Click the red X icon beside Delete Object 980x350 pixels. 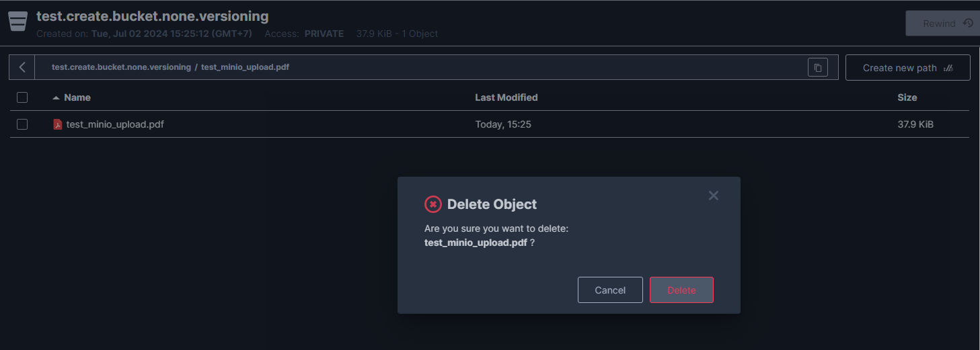pyautogui.click(x=433, y=204)
